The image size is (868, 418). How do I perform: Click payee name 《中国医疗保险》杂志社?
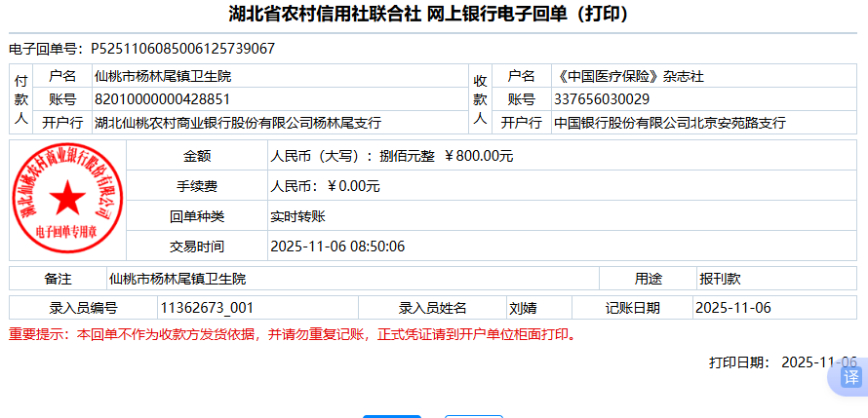(x=628, y=76)
